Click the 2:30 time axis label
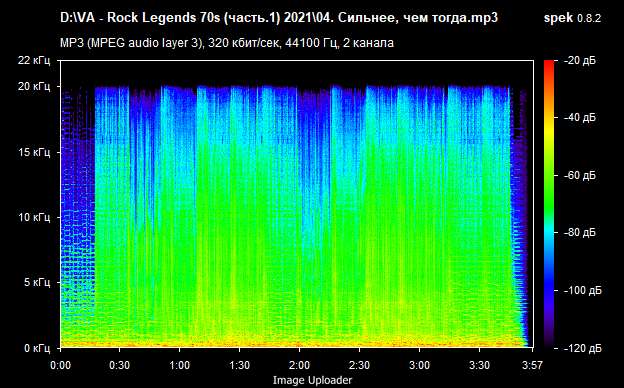624x388 pixels. pos(359,365)
